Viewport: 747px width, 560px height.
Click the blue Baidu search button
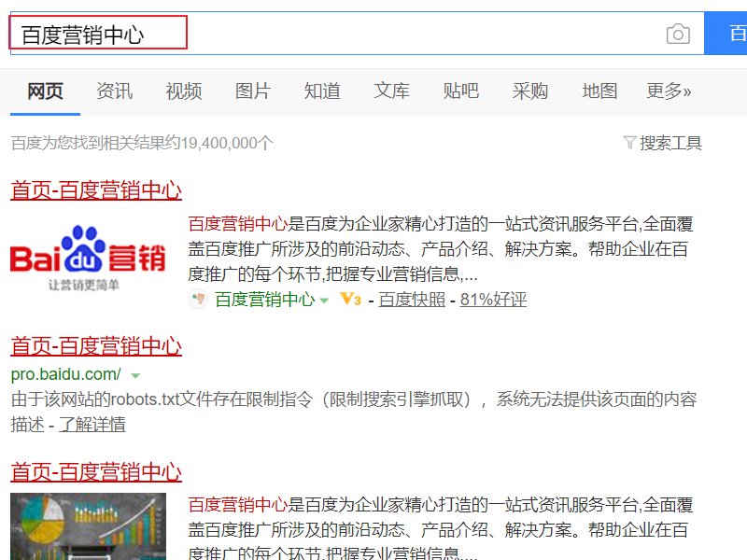tap(726, 34)
